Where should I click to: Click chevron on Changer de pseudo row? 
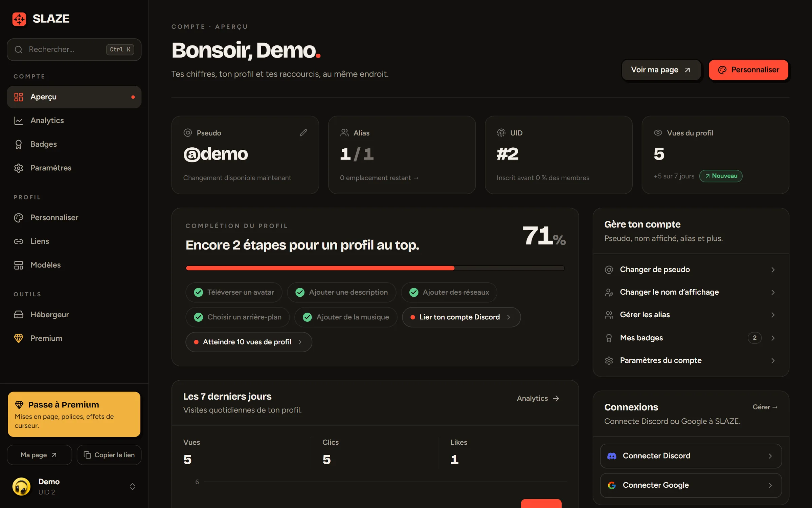(x=773, y=270)
